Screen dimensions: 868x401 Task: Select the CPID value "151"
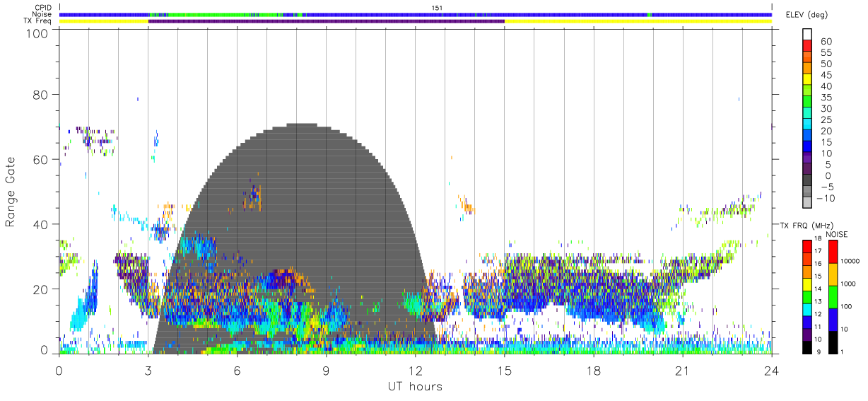pos(436,7)
